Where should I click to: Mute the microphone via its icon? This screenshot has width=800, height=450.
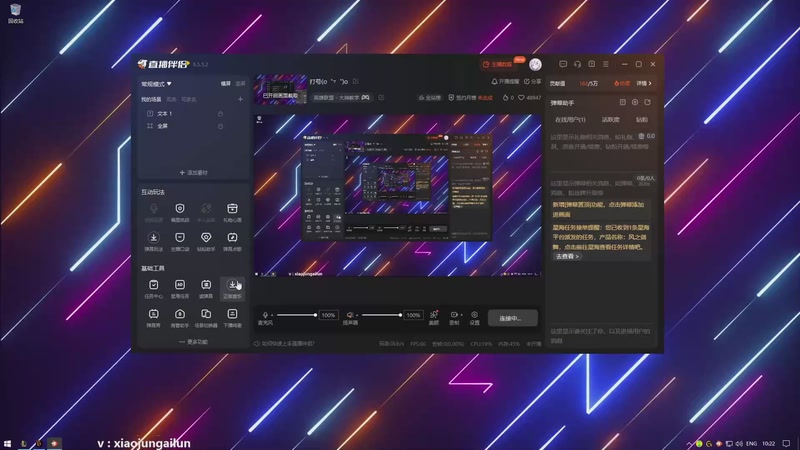tap(265, 315)
